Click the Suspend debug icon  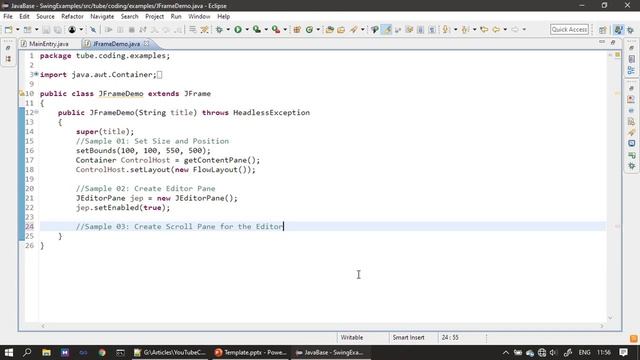120,29
